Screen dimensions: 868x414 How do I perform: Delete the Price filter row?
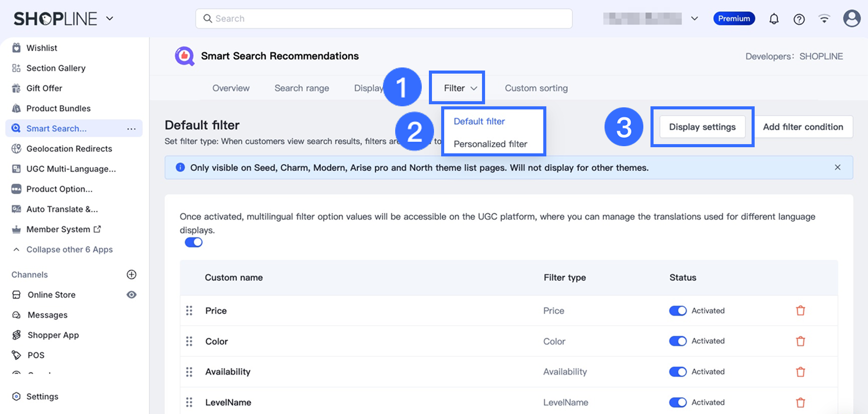(801, 311)
